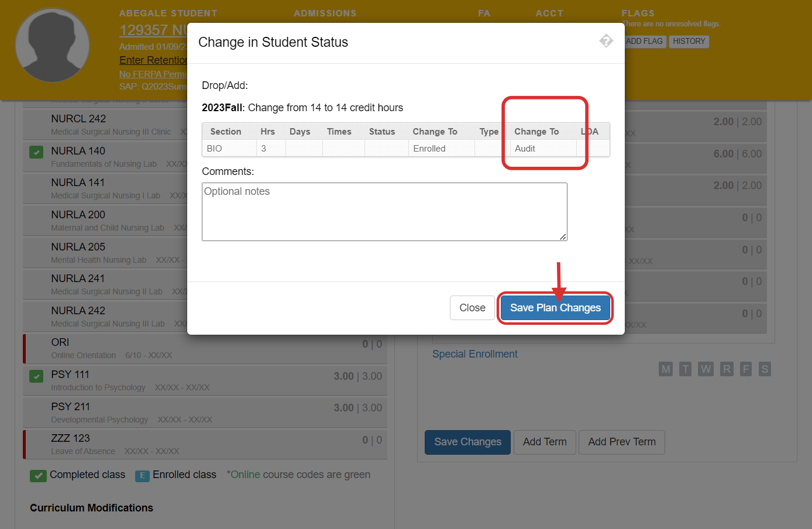Screen dimensions: 812x529
Task: Toggle the Monday M day selector
Action: point(665,369)
